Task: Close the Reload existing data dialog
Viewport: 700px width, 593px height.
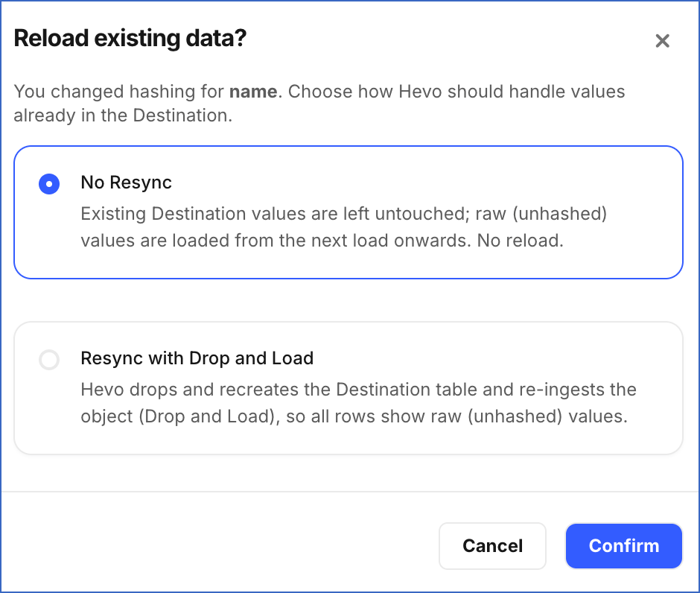Action: [x=663, y=41]
